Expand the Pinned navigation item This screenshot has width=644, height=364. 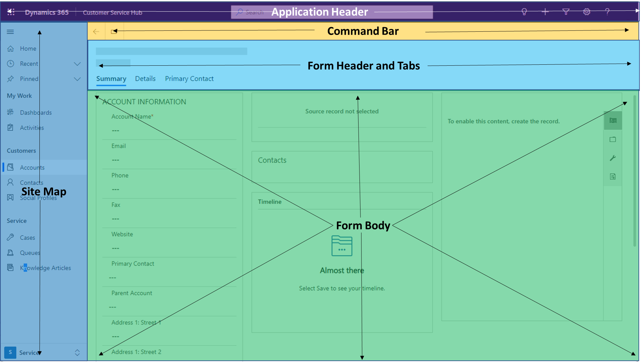(x=77, y=79)
